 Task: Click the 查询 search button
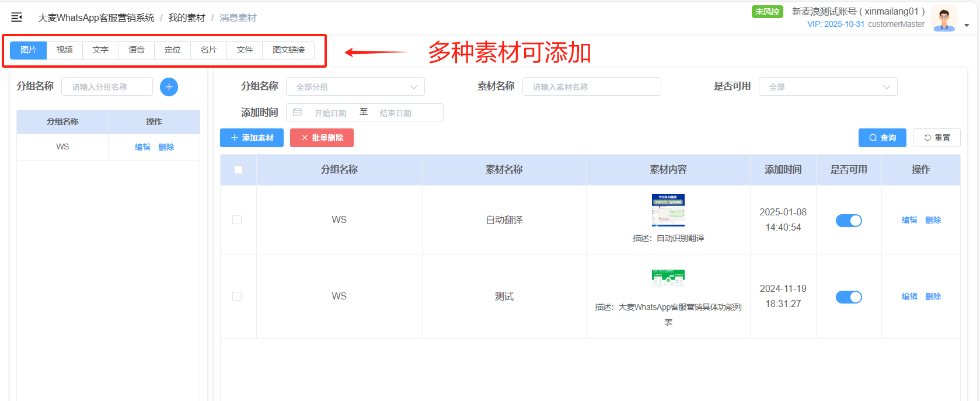882,138
